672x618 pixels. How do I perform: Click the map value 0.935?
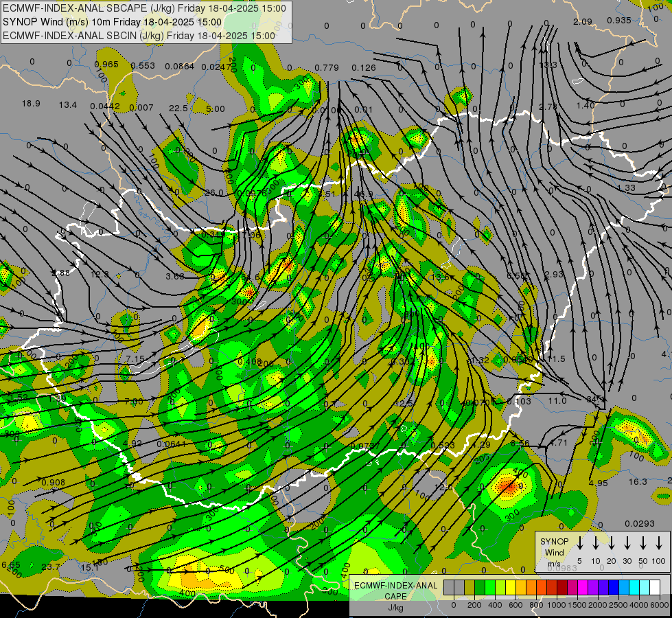(619, 20)
